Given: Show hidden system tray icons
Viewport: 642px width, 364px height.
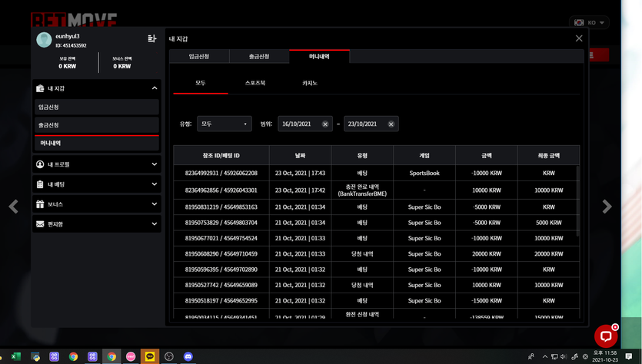Looking at the screenshot, I should (x=545, y=356).
